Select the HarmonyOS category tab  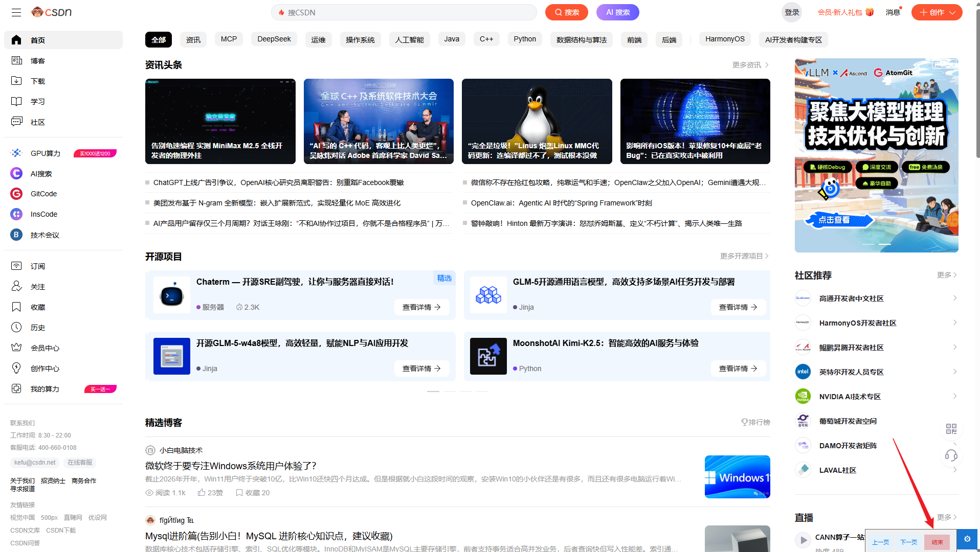point(725,39)
